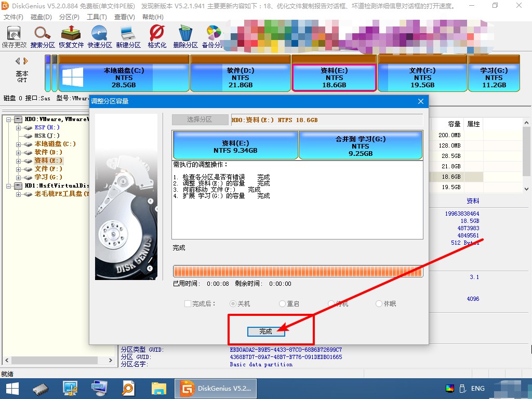Enable the 完成后 checkbox
532x399 pixels.
(x=188, y=303)
